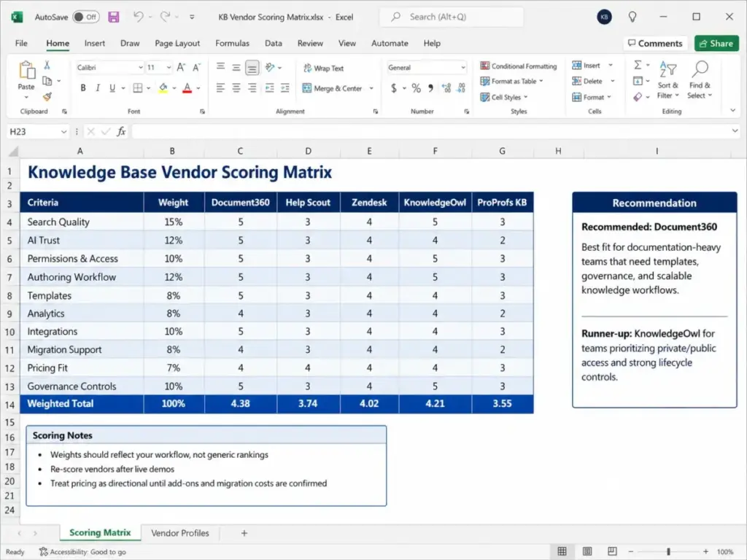The image size is (747, 560).
Task: Toggle Center horizontal alignment
Action: [236, 88]
